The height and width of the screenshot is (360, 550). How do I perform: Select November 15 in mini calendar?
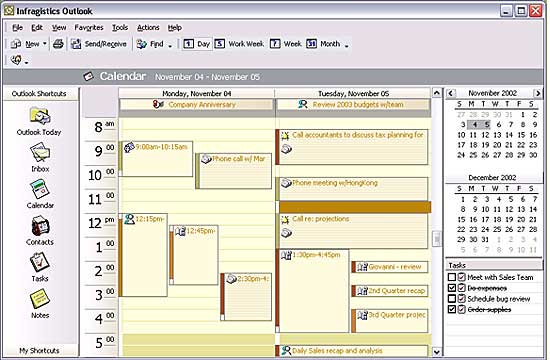[x=522, y=135]
